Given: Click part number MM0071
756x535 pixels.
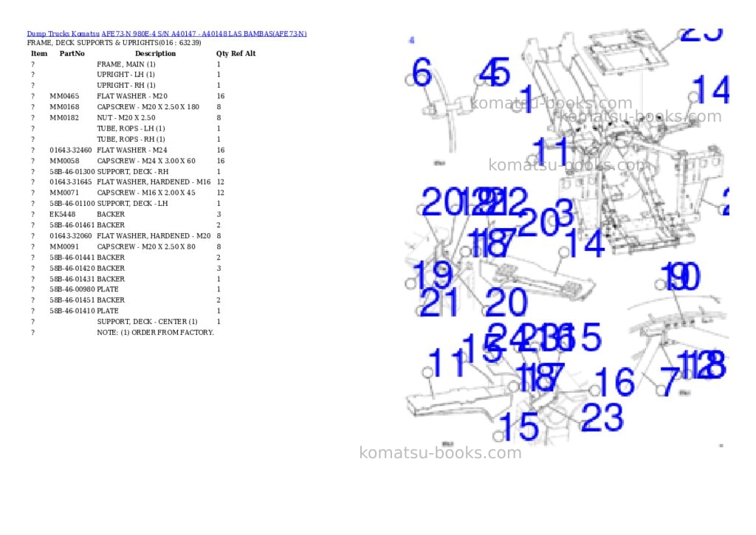Looking at the screenshot, I should pyautogui.click(x=64, y=193).
